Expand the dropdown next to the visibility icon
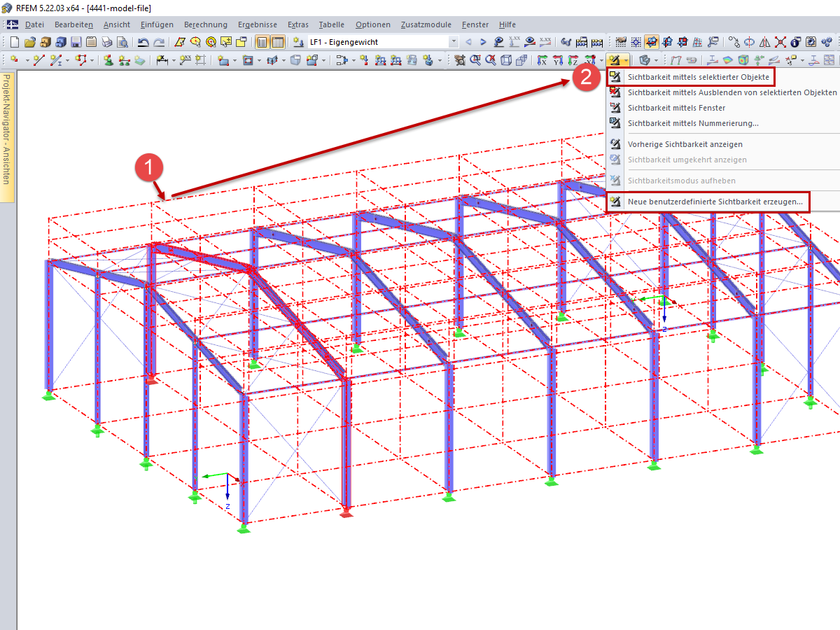 (x=625, y=59)
